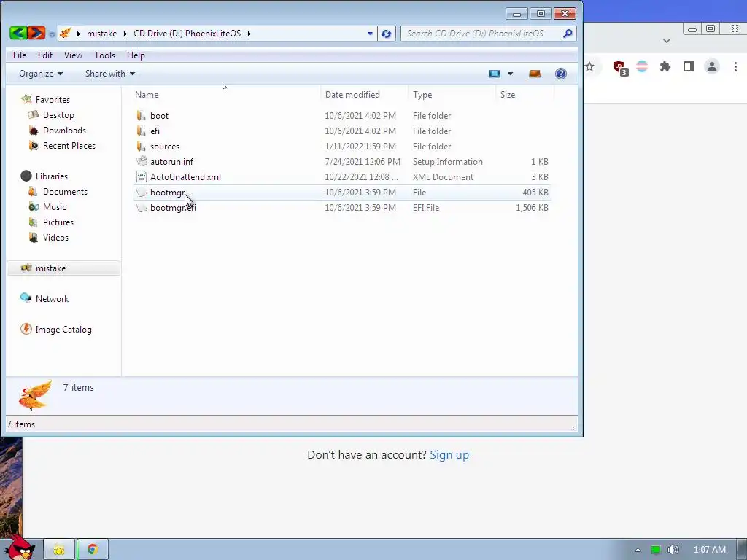Open the Edit menu
The height and width of the screenshot is (560, 747).
coord(45,55)
